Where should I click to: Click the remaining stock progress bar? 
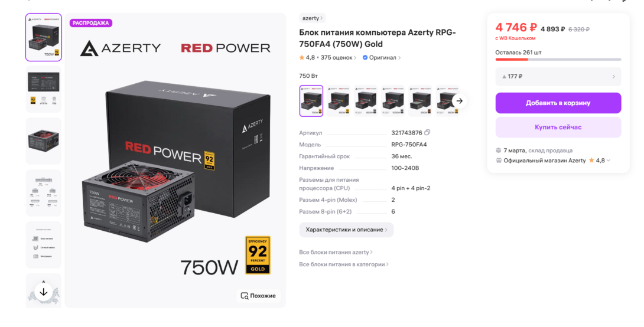click(x=558, y=60)
